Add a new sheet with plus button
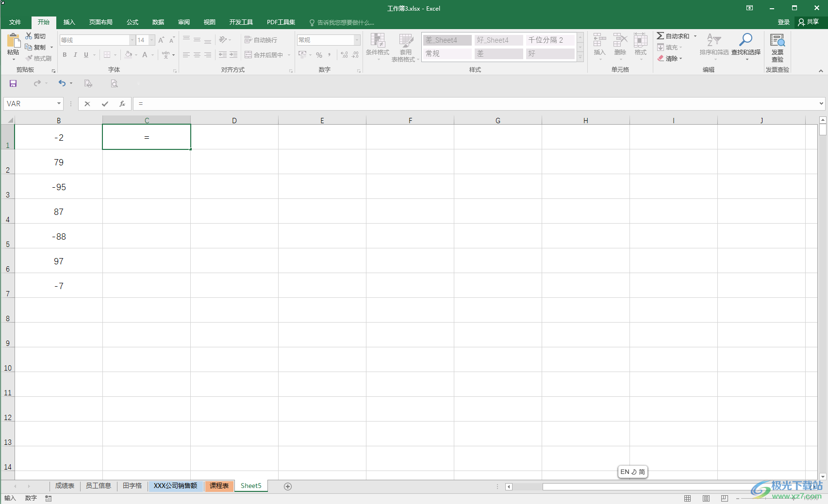 (288, 486)
